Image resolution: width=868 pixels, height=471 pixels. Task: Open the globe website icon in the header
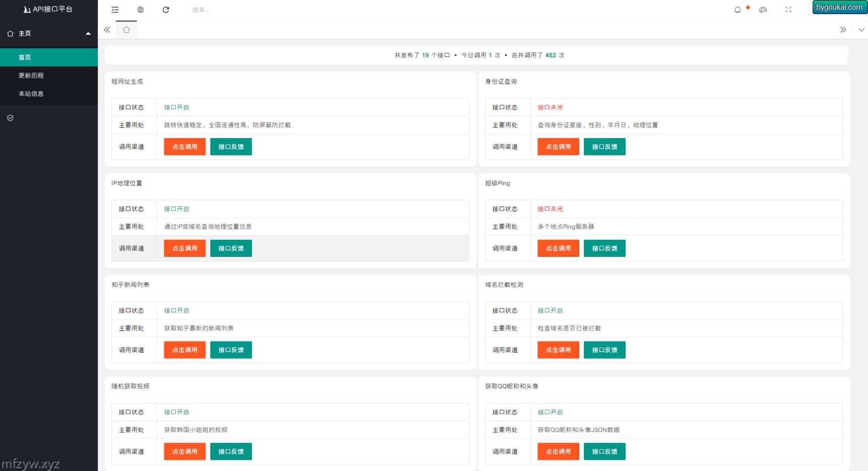tap(141, 10)
